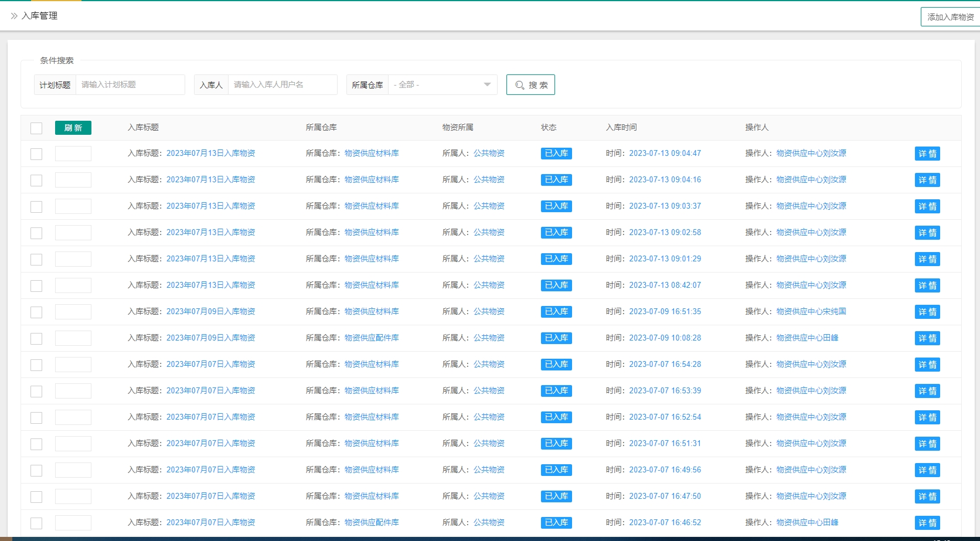Click time 2023-07-07 16:53:39

pyautogui.click(x=665, y=391)
